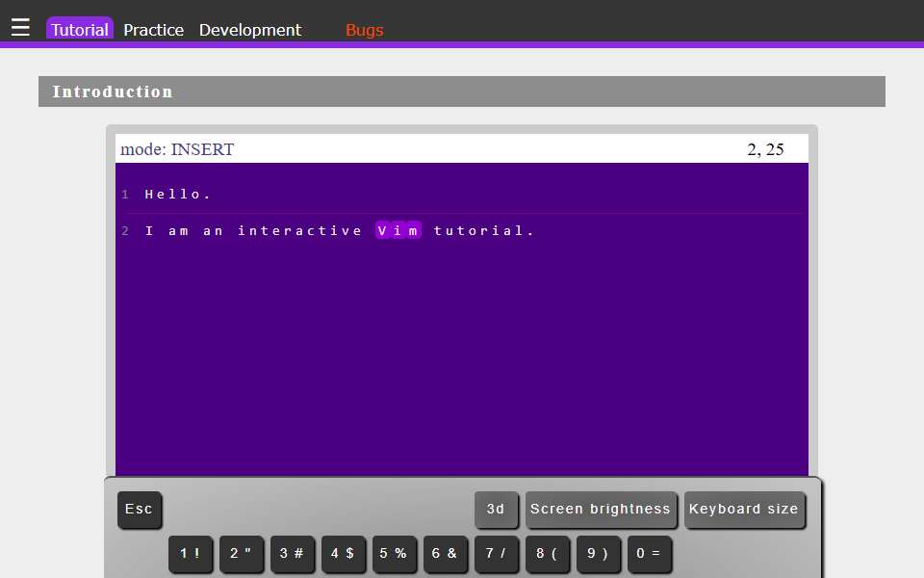Click the Keyboard size button

tap(744, 509)
